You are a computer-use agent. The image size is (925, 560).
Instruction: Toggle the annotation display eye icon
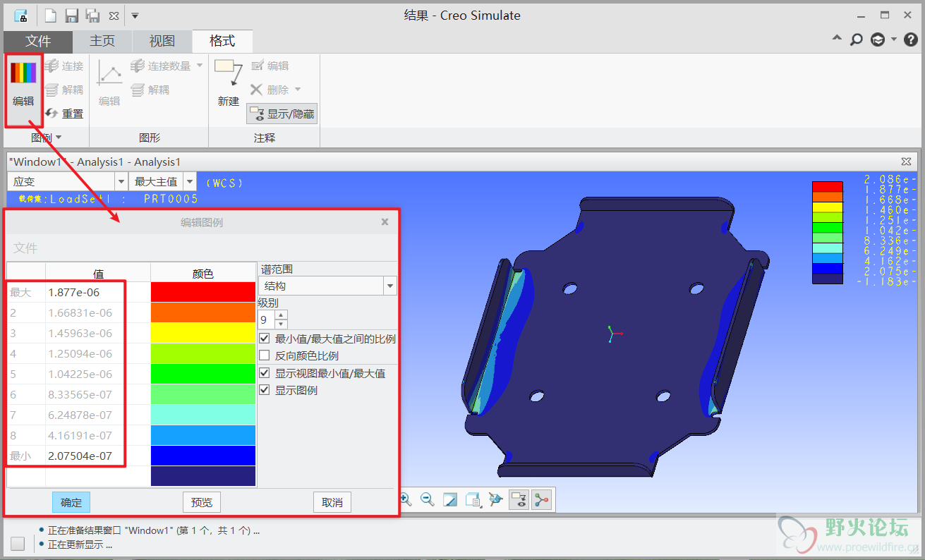click(519, 499)
